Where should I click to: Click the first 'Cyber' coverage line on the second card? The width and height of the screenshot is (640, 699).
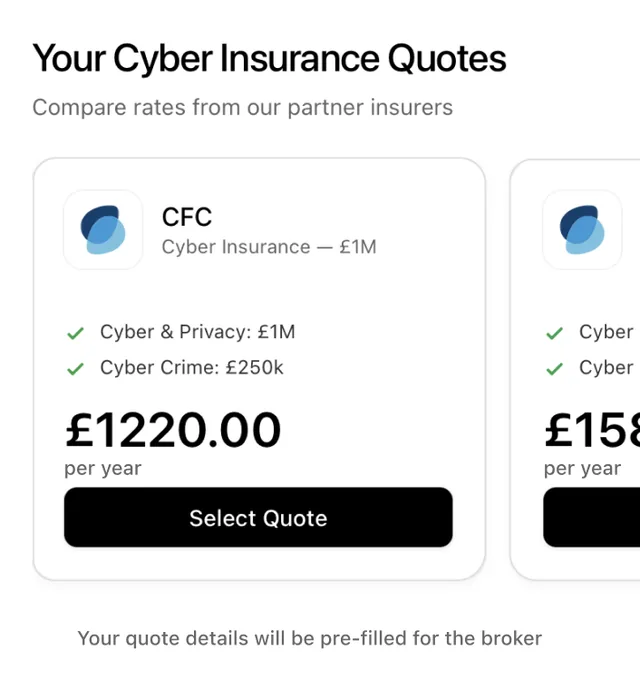coord(606,332)
